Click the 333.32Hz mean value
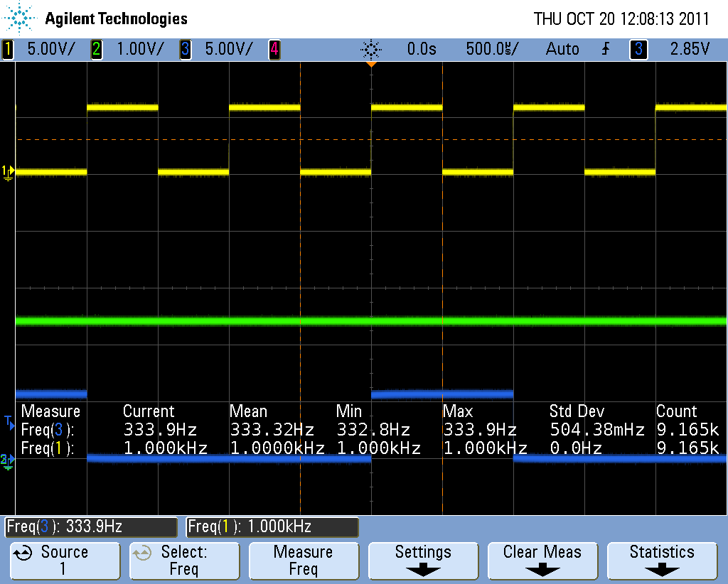Viewport: 728px width, 584px height. [x=272, y=430]
